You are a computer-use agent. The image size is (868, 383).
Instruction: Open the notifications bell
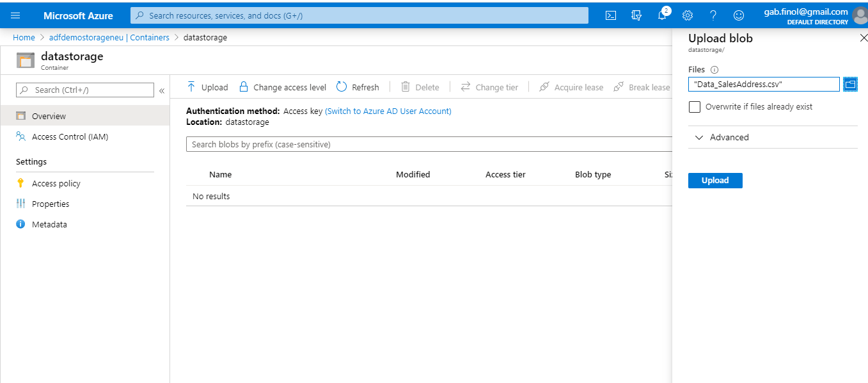[662, 15]
